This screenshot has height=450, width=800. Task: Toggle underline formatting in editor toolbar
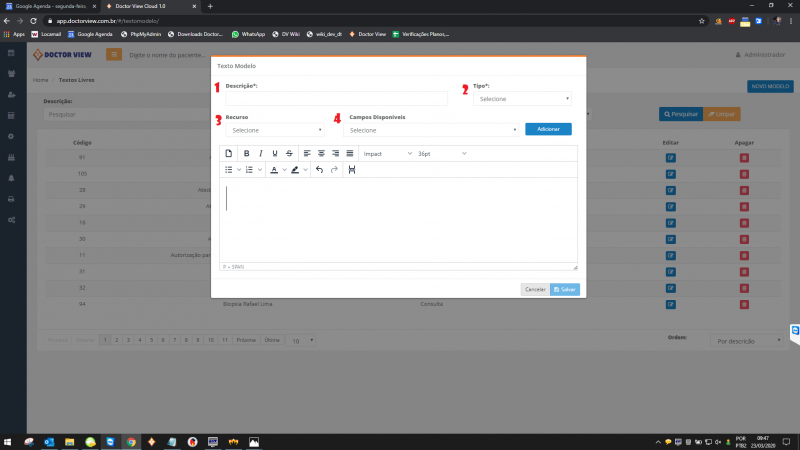pos(275,154)
